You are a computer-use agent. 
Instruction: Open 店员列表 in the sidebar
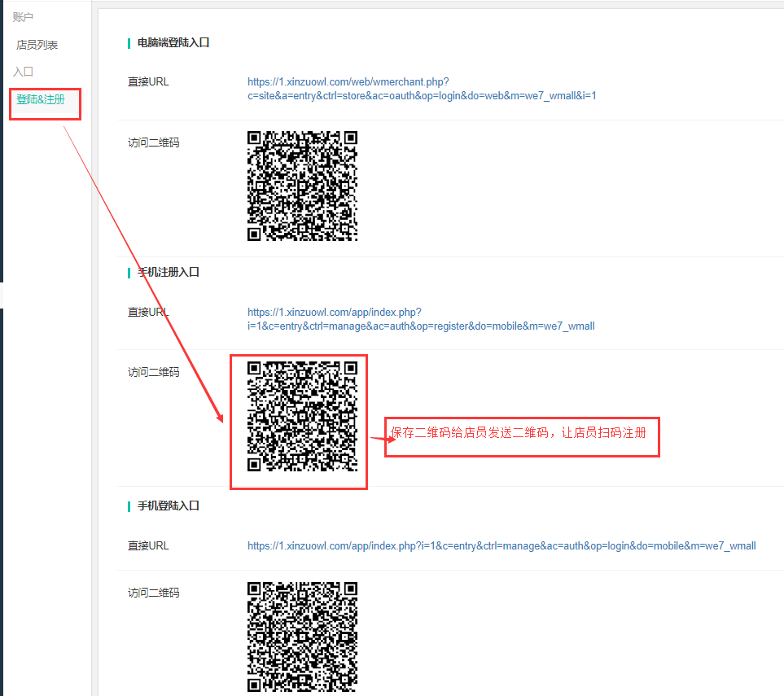click(37, 45)
